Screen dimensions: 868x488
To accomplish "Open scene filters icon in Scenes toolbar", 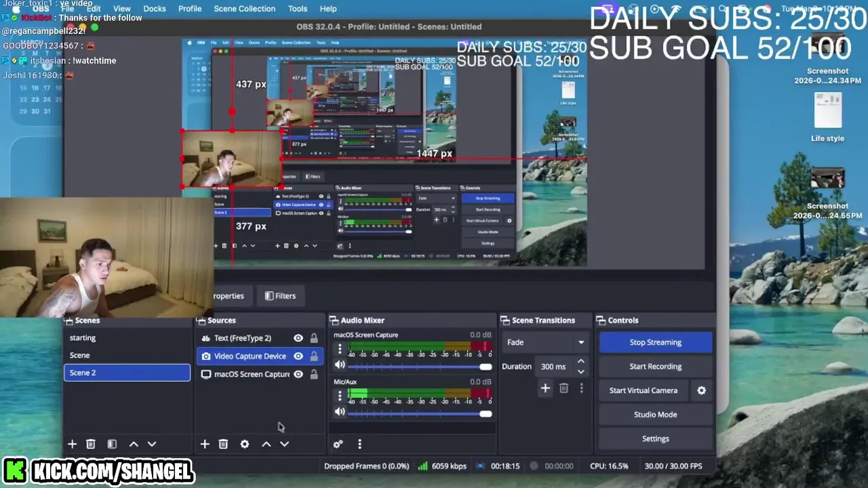I will point(112,444).
